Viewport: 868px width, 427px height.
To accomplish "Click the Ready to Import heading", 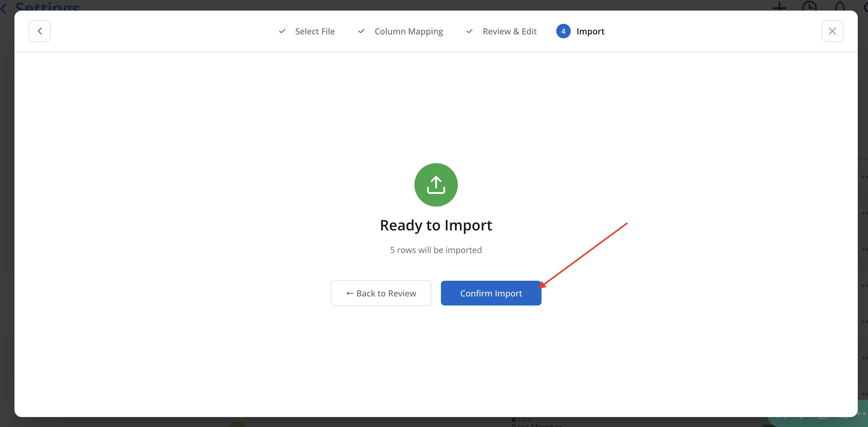I will (x=436, y=225).
